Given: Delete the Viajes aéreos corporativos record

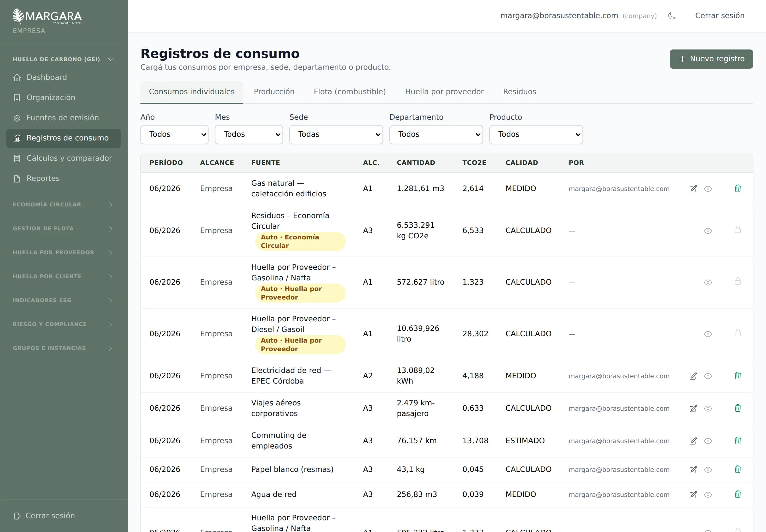Looking at the screenshot, I should 738,408.
